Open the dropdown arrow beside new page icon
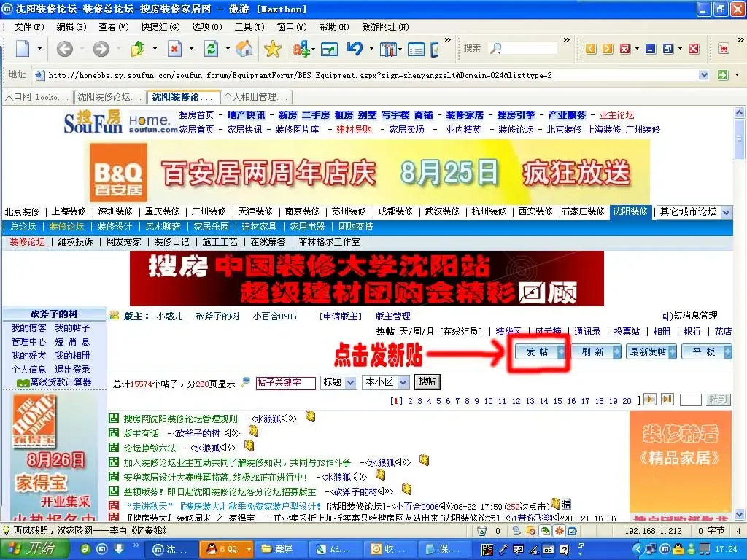 point(39,49)
